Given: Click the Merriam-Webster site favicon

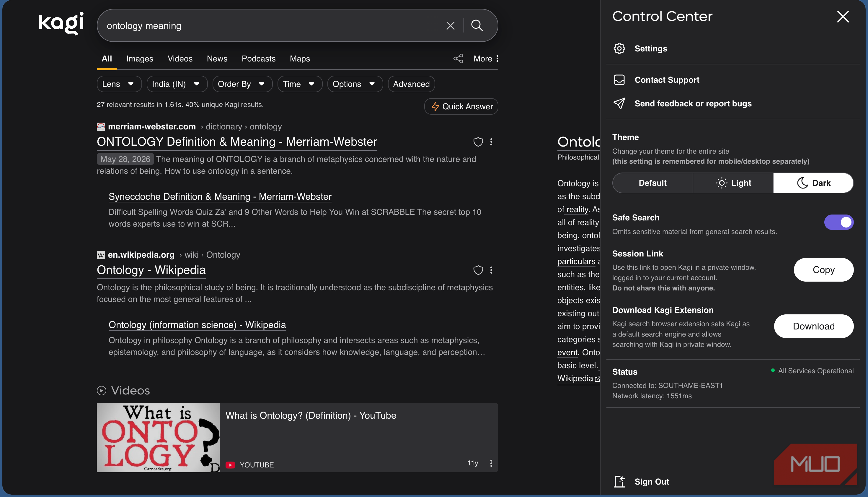Looking at the screenshot, I should (x=101, y=127).
